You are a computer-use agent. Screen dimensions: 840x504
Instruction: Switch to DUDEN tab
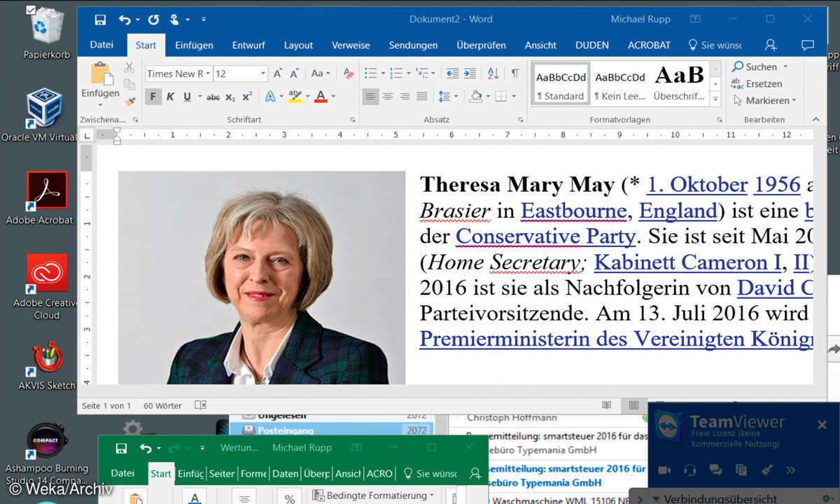592,45
